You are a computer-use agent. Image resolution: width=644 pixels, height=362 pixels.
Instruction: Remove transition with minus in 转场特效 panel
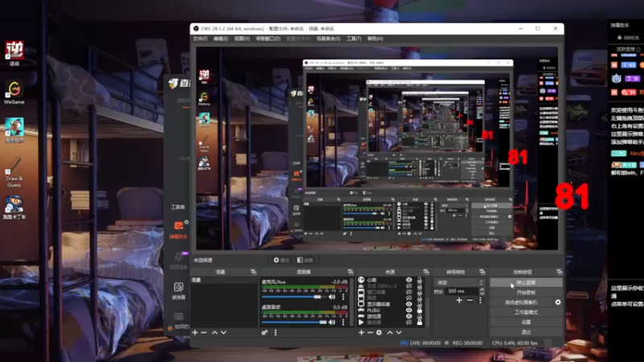(x=470, y=300)
